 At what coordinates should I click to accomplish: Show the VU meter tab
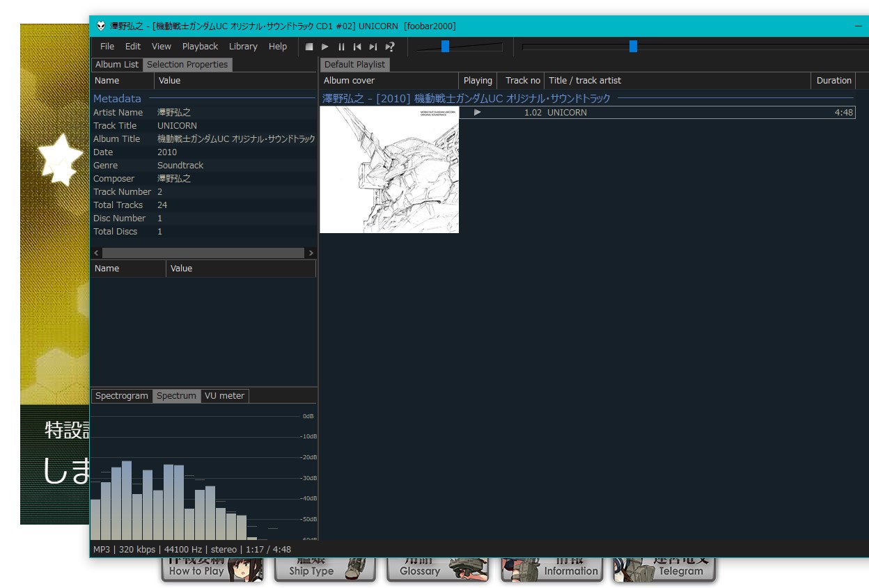[x=224, y=396]
